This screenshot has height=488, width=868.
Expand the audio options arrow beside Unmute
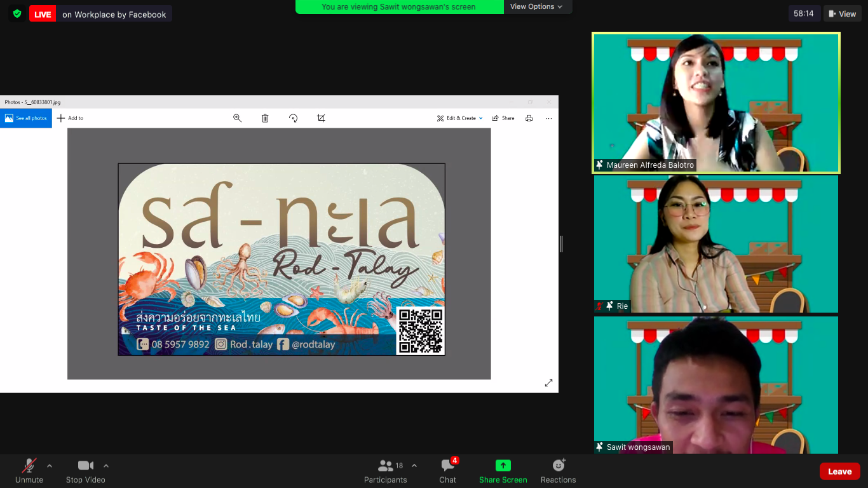tap(50, 465)
